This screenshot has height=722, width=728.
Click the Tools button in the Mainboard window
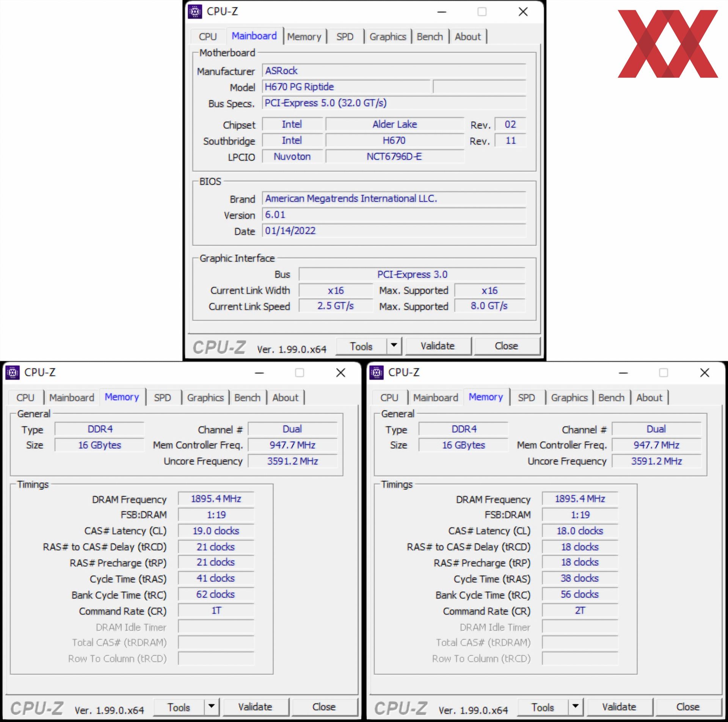[361, 346]
